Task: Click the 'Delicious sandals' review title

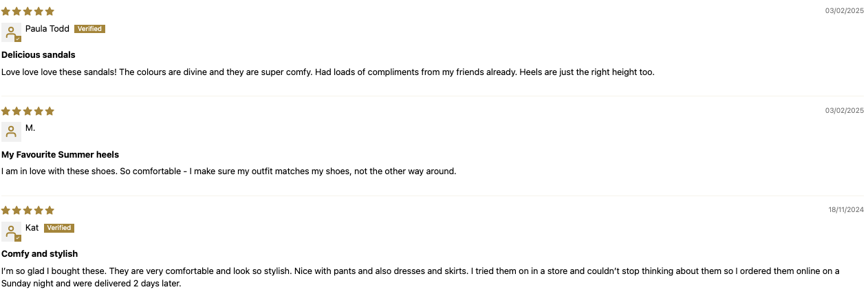Action: [39, 54]
